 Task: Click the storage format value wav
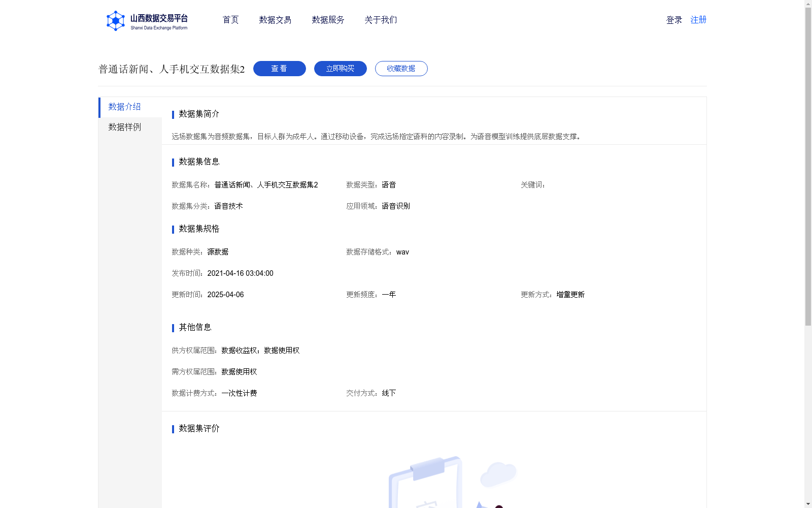pos(402,252)
